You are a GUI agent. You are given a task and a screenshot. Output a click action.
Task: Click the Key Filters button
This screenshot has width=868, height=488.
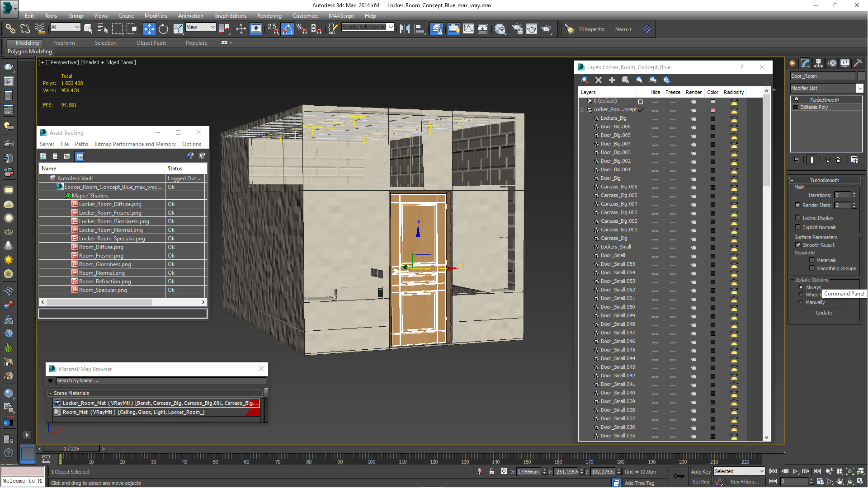coord(744,482)
